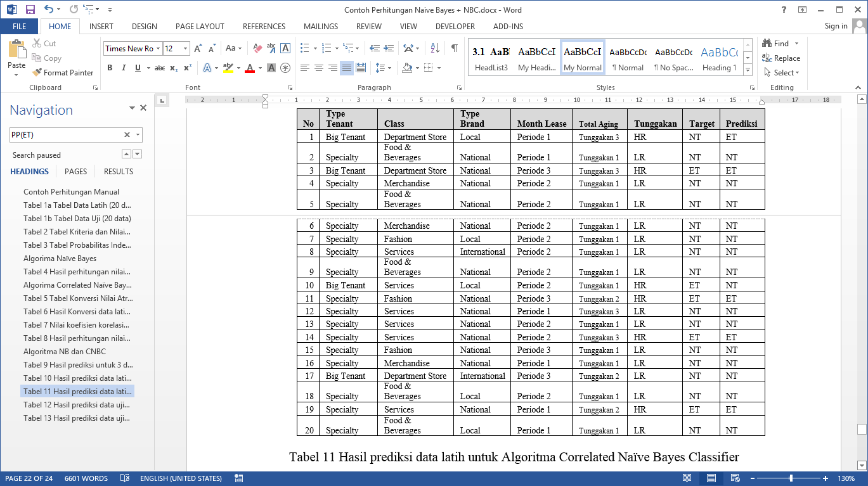Click the Sort icon in Paragraph group

tap(435, 48)
